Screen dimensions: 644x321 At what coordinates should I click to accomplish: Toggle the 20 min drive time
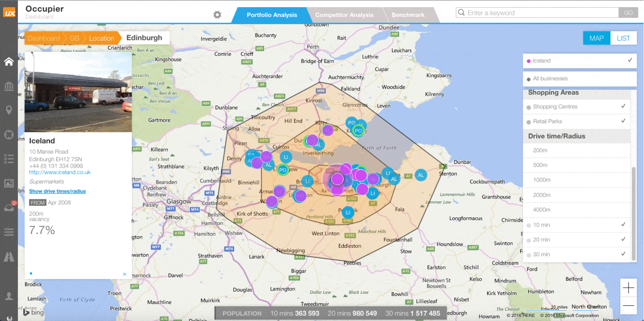coord(577,240)
